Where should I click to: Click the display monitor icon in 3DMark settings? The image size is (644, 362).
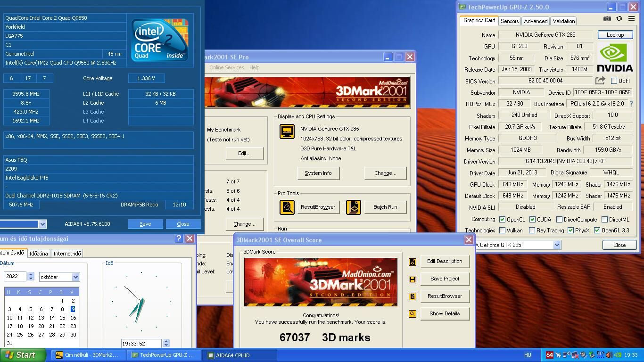(287, 132)
